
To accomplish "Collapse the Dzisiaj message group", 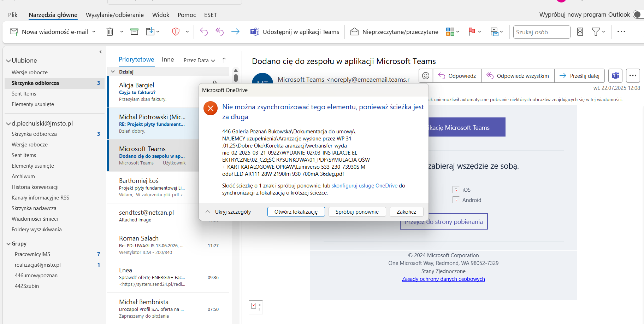I will pos(113,72).
